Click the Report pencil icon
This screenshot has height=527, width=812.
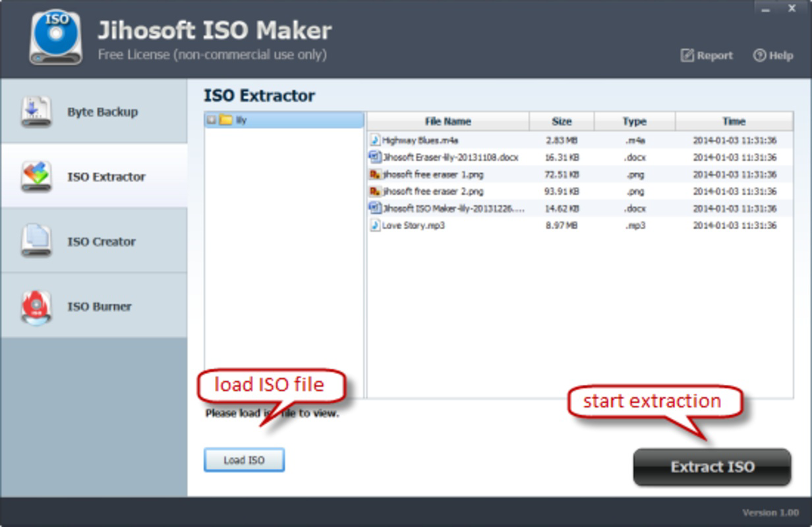(687, 55)
